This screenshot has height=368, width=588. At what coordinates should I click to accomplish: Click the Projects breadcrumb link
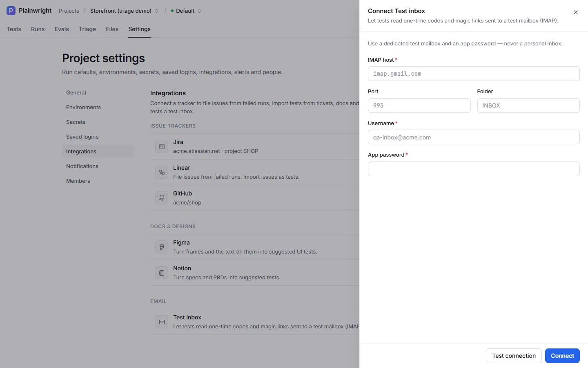tap(69, 11)
